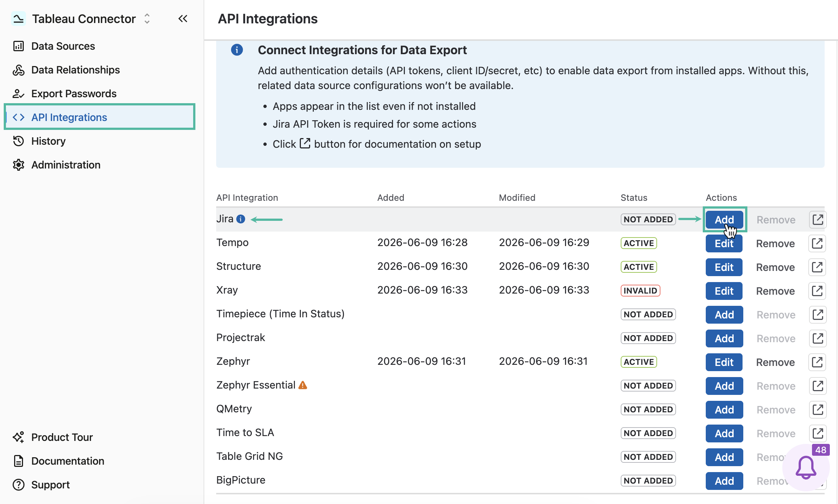The width and height of the screenshot is (838, 504).
Task: Click Zephyr's modified date 2026-06-09 16:31
Action: coord(543,361)
